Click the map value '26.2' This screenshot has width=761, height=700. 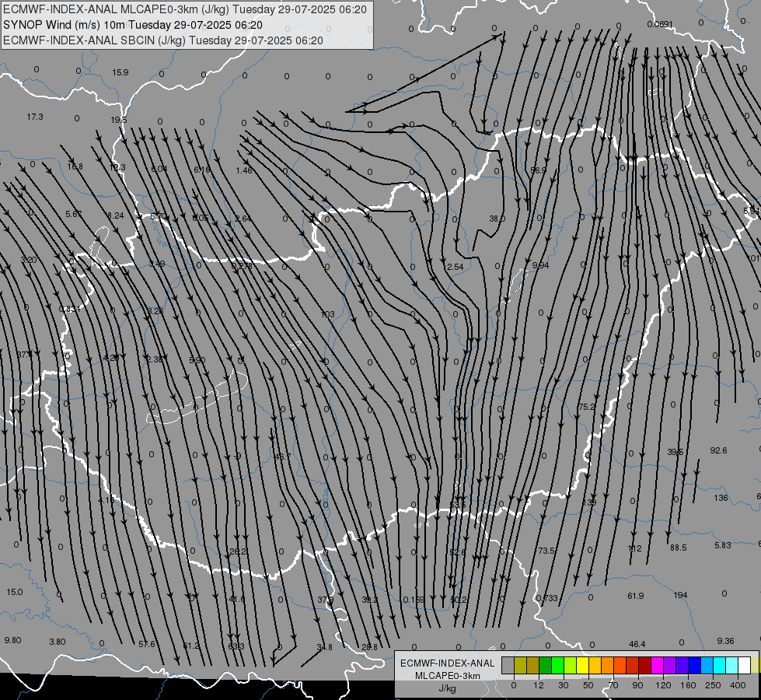pos(238,551)
